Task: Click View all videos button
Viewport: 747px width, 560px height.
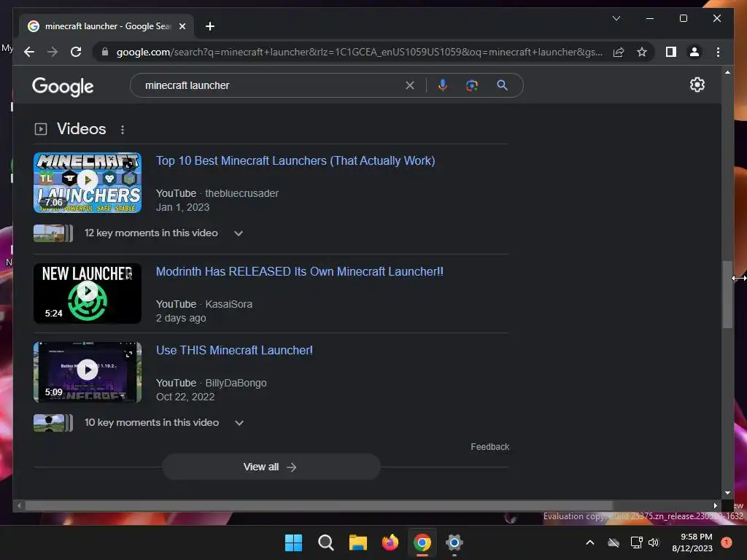Action: [271, 467]
